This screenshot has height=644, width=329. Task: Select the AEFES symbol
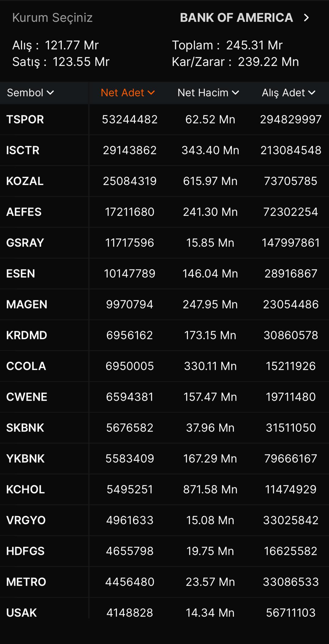click(x=24, y=212)
